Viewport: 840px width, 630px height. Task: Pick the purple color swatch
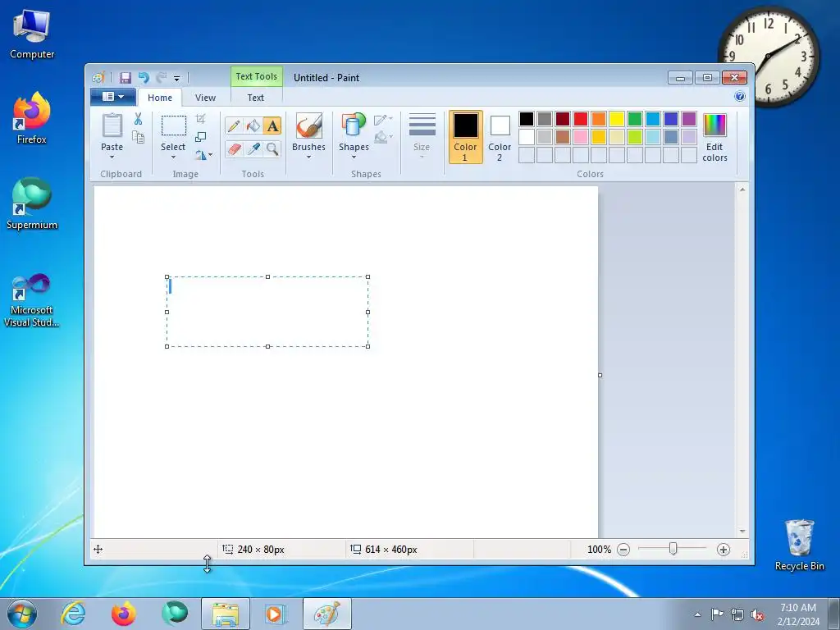pyautogui.click(x=689, y=119)
